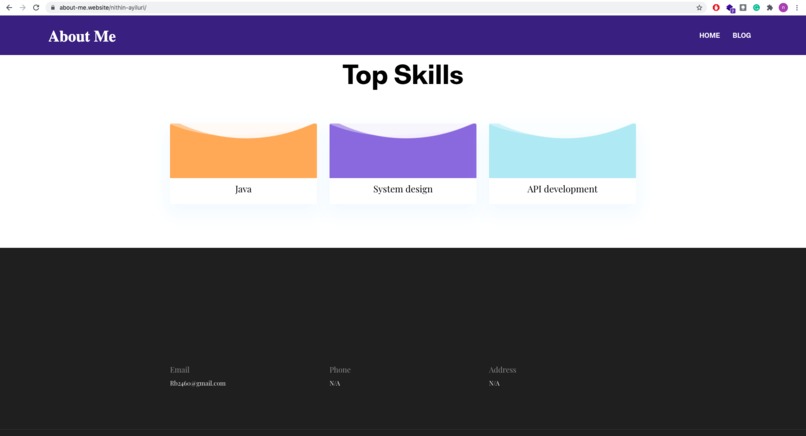Go back using the browser back arrow
This screenshot has height=436, width=806.
[9, 8]
